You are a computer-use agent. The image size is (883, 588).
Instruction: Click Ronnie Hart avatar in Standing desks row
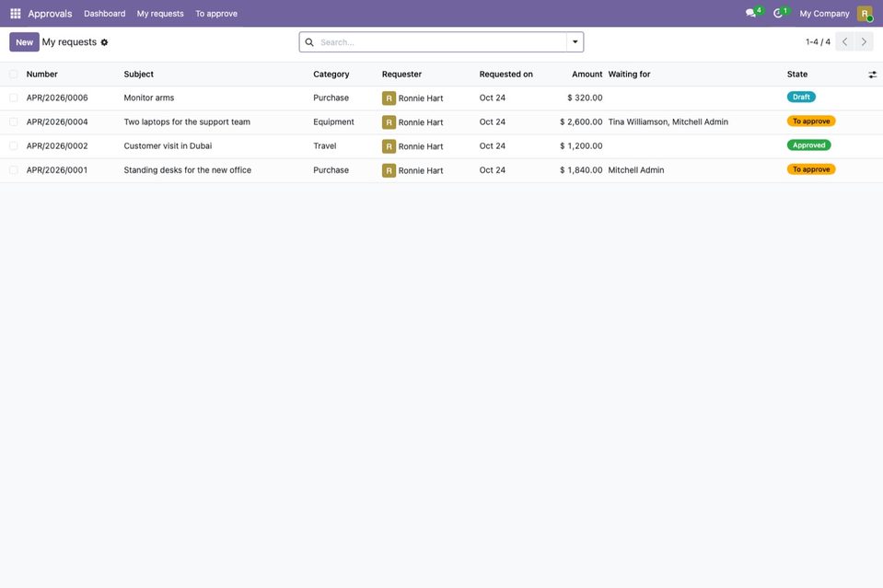tap(389, 170)
